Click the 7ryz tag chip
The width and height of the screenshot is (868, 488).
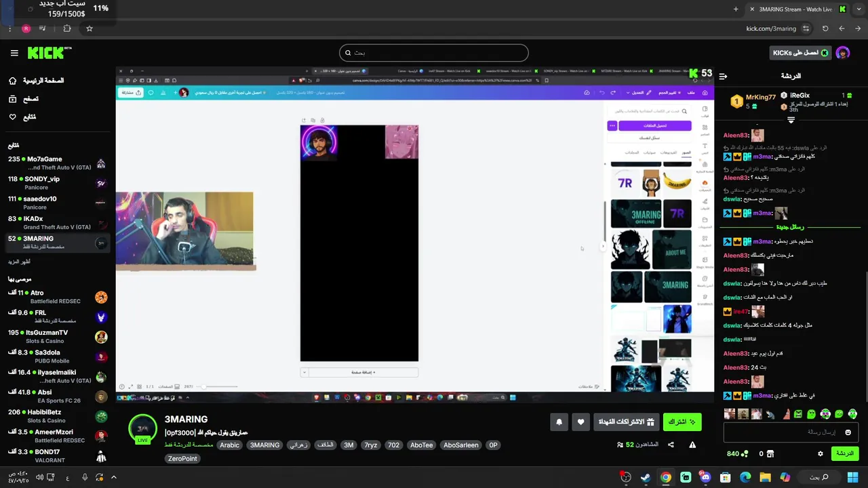point(370,445)
